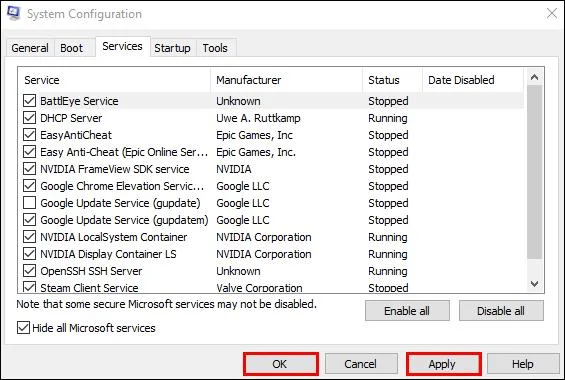Click "Google LLC" beside Google Chrome Elevation Service
The width and height of the screenshot is (565, 380).
243,186
